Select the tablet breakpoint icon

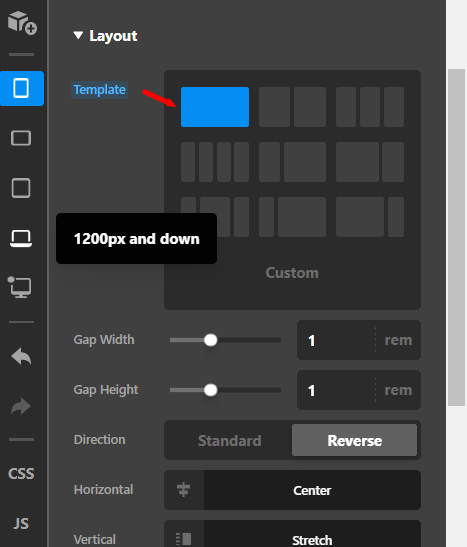pyautogui.click(x=21, y=188)
